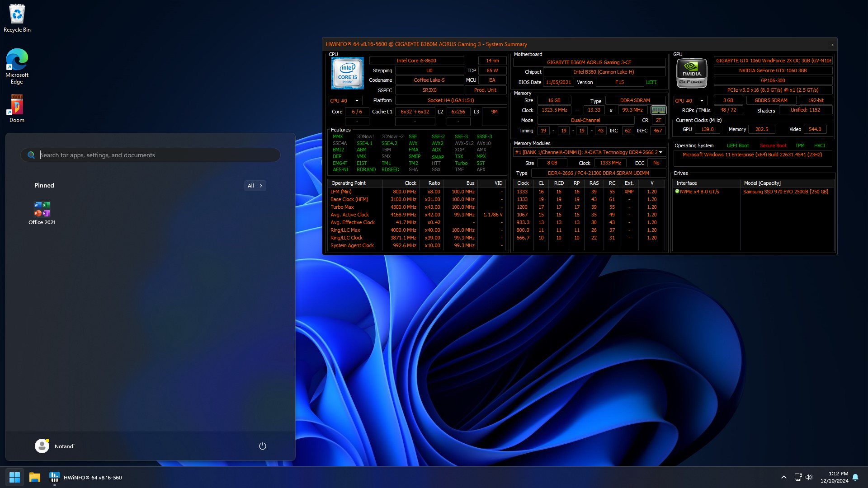Image resolution: width=868 pixels, height=488 pixels.
Task: Toggle the Secure Boot status indicator
Action: 773,145
